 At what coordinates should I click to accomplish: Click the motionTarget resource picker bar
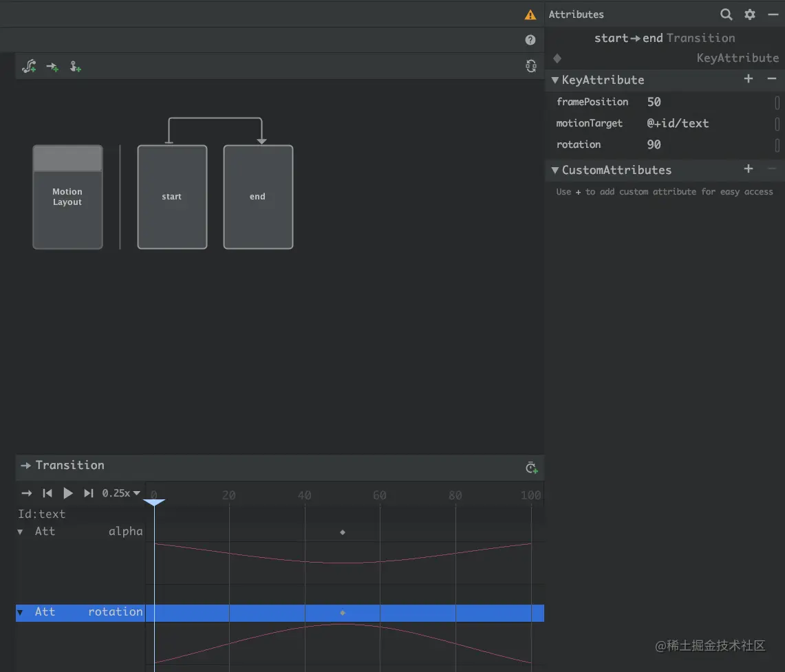click(777, 124)
